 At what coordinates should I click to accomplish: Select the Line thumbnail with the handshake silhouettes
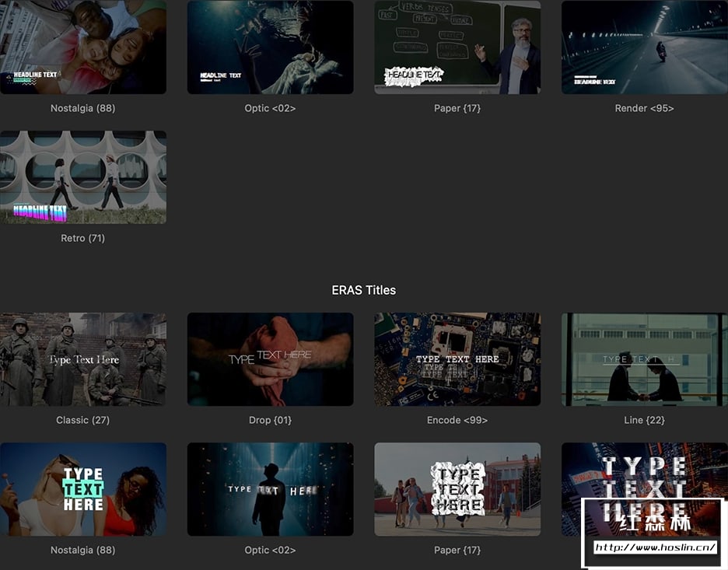click(x=645, y=359)
